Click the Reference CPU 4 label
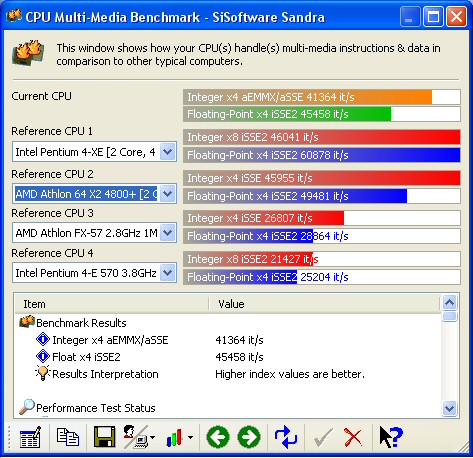The width and height of the screenshot is (473, 458). point(52,253)
